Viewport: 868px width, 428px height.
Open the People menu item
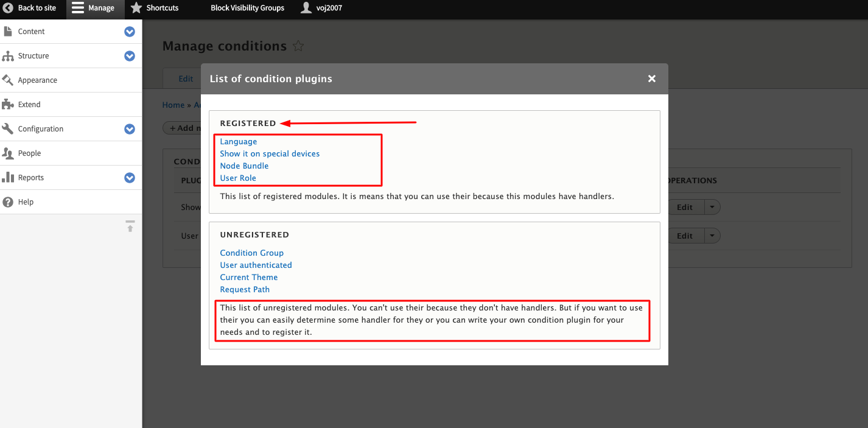29,153
